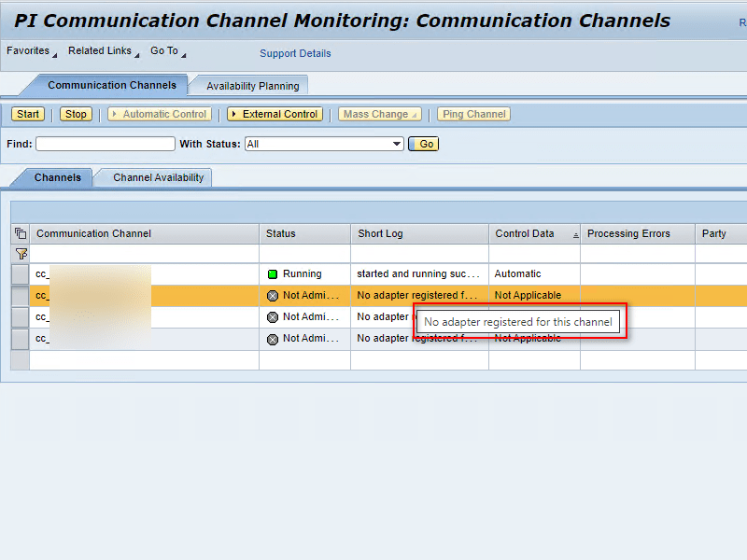Click the filter funnel icon in table
Viewport: 747px width, 560px height.
(20, 254)
